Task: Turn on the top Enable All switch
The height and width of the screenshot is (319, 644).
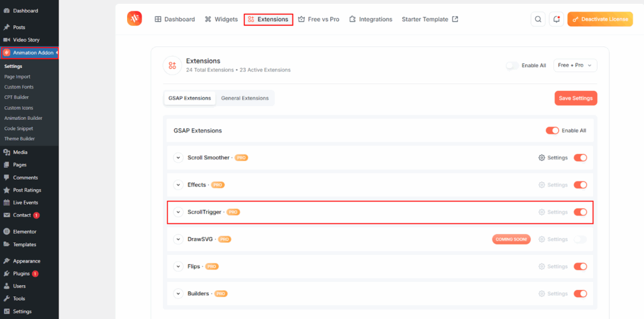Action: pos(513,65)
